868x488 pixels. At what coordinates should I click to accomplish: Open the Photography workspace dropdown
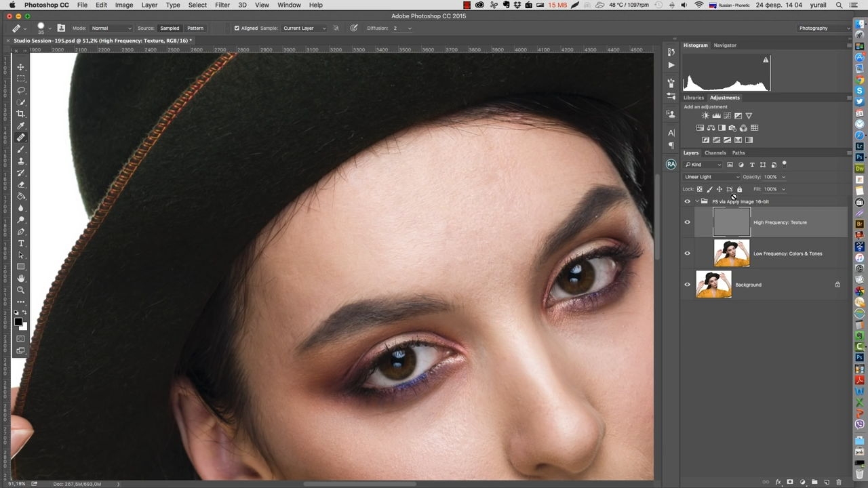[823, 28]
